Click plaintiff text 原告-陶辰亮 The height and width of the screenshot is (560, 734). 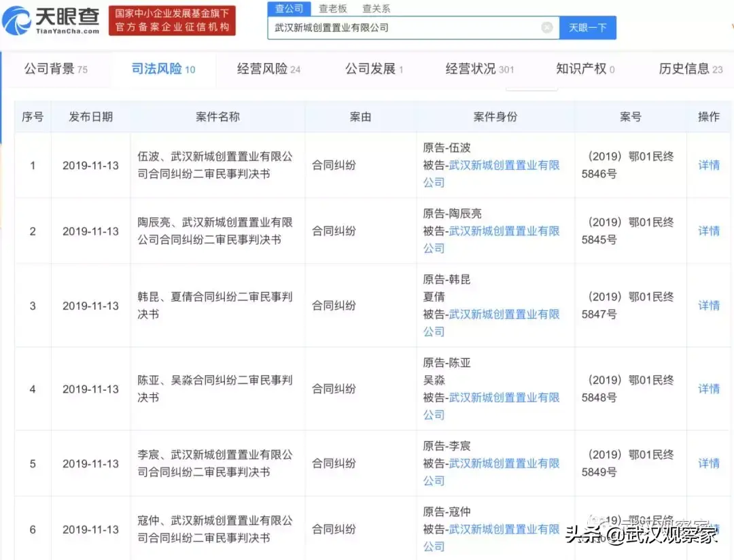452,214
